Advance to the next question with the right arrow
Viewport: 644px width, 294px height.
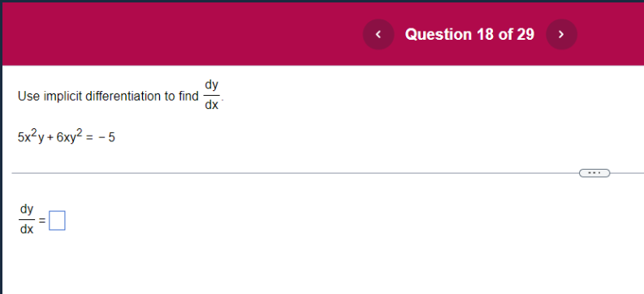pos(561,34)
